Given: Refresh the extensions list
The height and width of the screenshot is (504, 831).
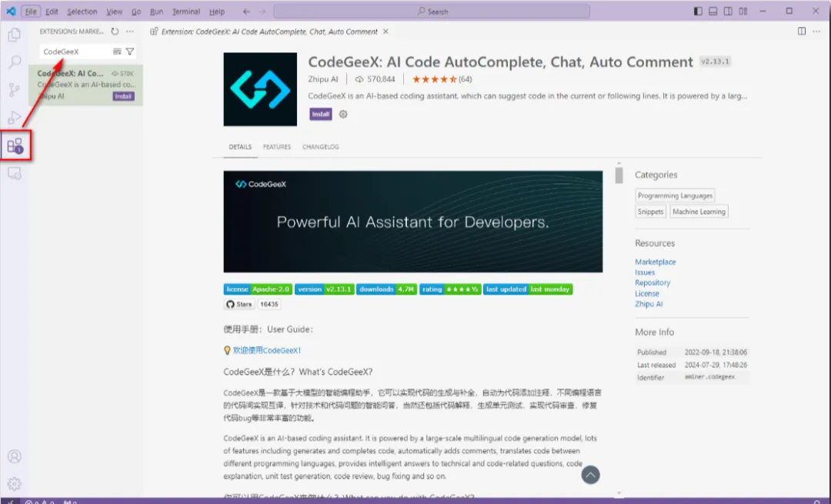Looking at the screenshot, I should [113, 32].
